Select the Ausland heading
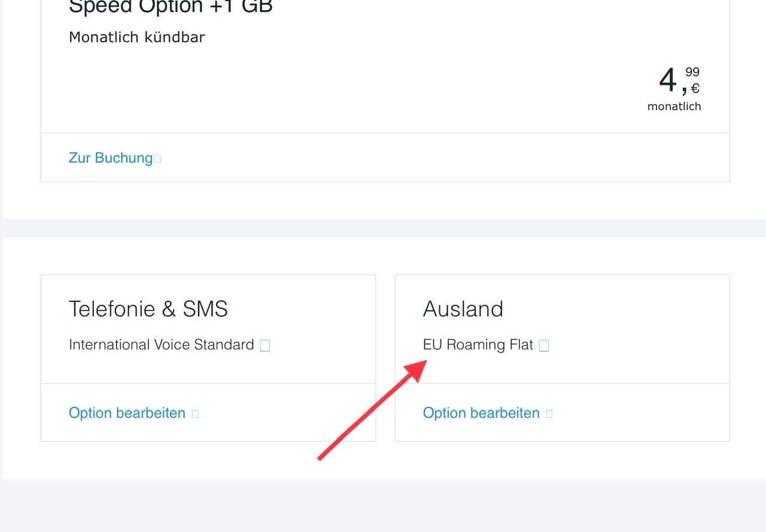 [463, 309]
